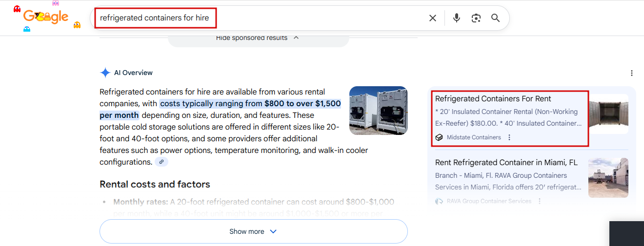
Task: Click the AI Overview sparkle icon
Action: 105,73
